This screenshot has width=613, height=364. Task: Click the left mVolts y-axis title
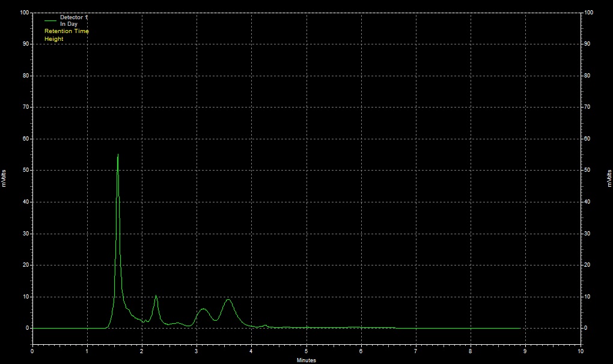5,178
